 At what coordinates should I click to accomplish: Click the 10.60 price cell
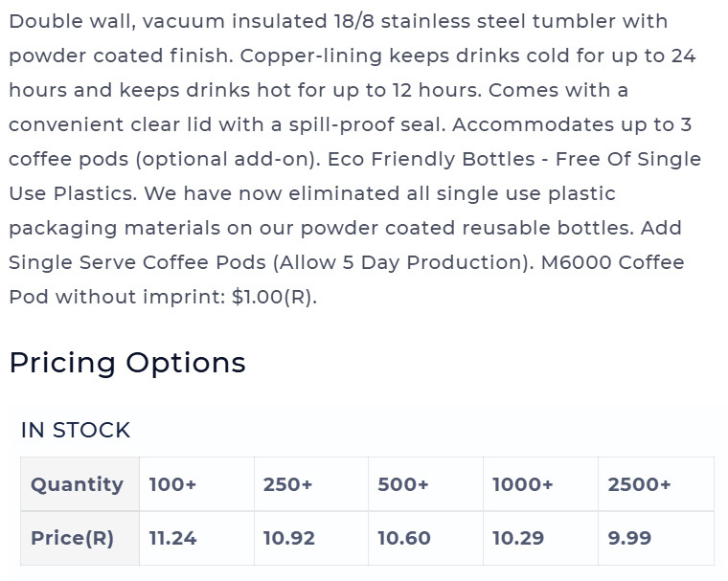pyautogui.click(x=425, y=538)
